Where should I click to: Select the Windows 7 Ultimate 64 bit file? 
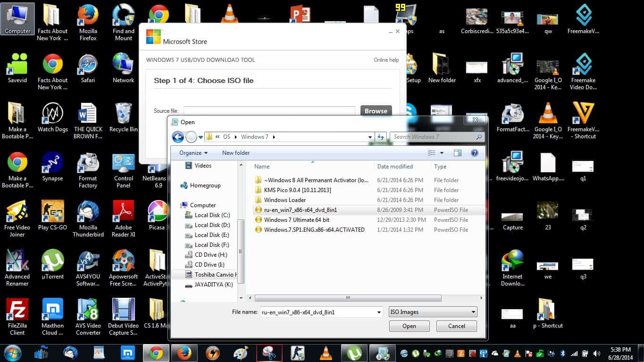296,220
